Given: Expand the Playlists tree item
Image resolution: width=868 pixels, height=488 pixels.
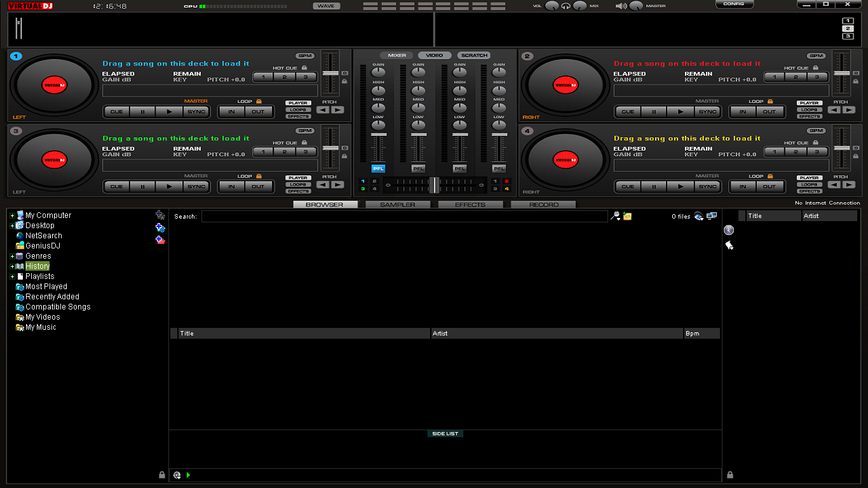Looking at the screenshot, I should (11, 276).
